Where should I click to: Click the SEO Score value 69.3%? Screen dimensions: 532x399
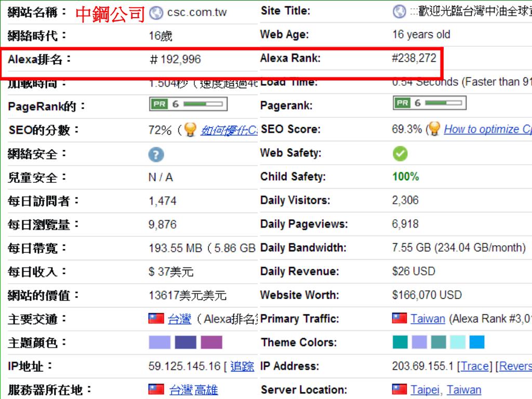[x=407, y=129]
